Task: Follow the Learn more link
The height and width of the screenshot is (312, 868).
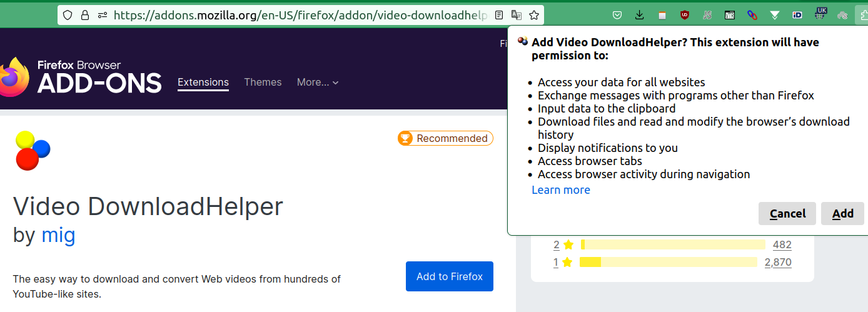Action: [x=561, y=190]
